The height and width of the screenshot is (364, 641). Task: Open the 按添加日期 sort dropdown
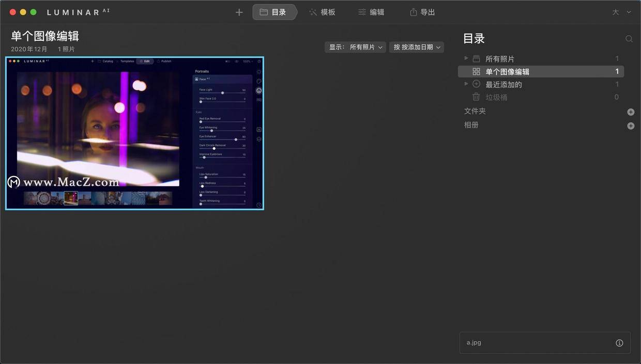coord(417,47)
